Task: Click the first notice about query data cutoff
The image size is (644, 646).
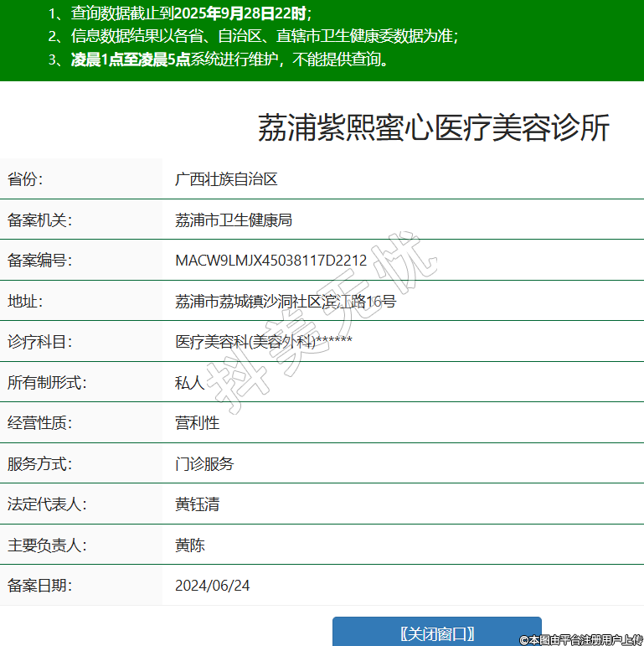Action: pos(179,13)
